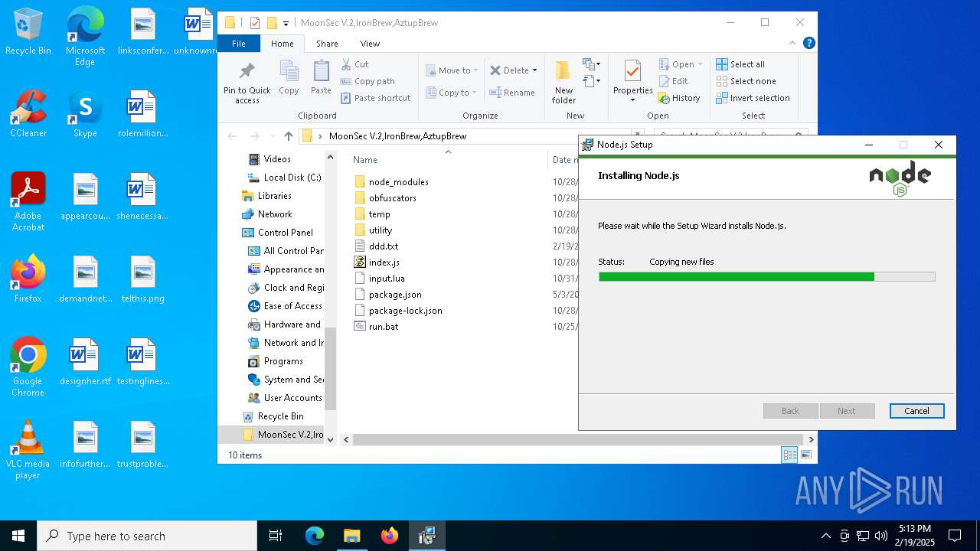Open Recycle Bin desktop icon
The width and height of the screenshot is (980, 551).
tap(28, 32)
